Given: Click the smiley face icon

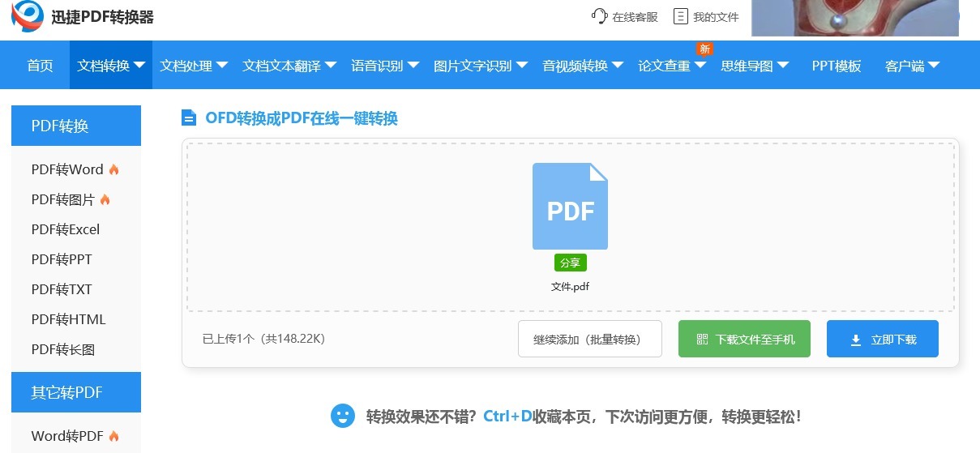Looking at the screenshot, I should (x=343, y=417).
